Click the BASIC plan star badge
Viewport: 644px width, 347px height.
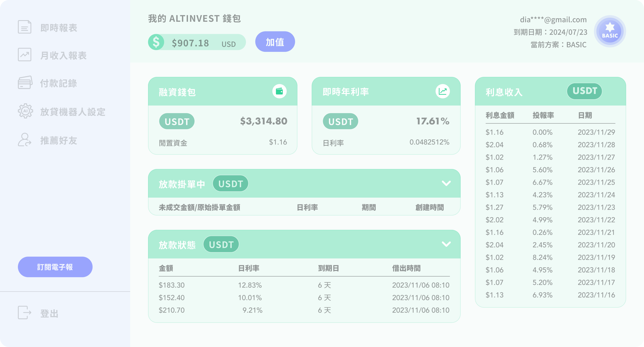pos(610,31)
